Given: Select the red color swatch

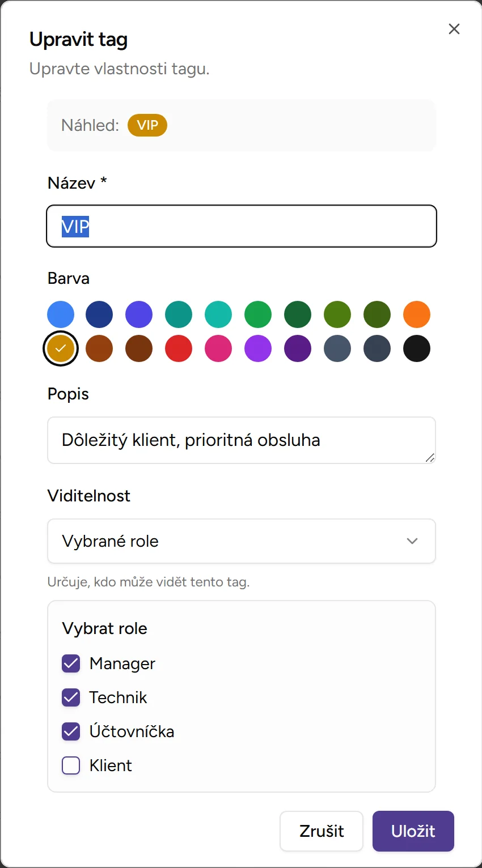Looking at the screenshot, I should pyautogui.click(x=179, y=348).
